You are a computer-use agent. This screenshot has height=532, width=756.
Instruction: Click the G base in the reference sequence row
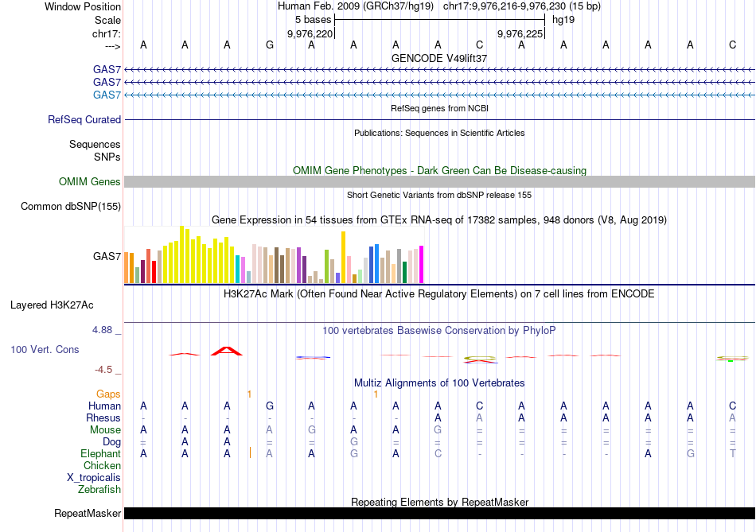270,45
